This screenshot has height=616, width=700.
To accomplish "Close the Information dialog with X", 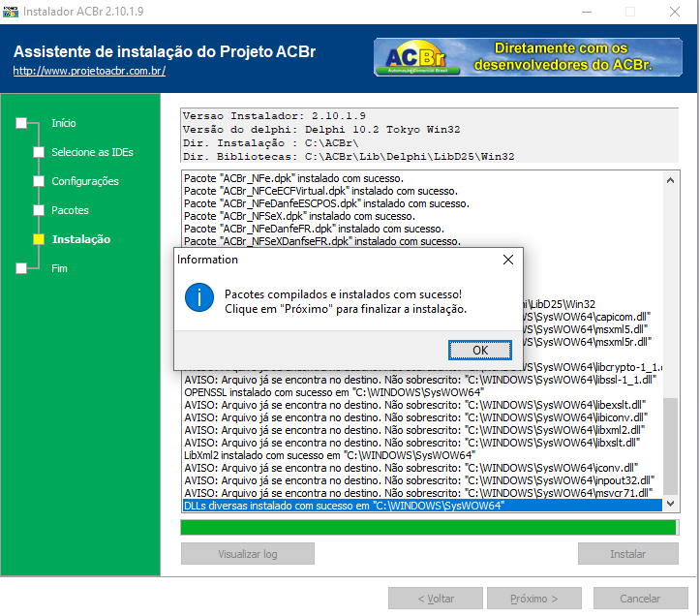I will pyautogui.click(x=508, y=260).
